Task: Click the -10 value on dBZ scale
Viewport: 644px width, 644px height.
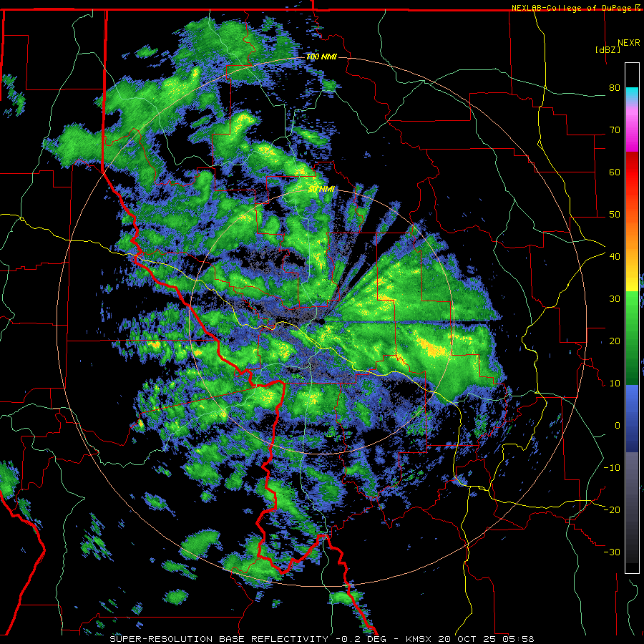Action: (x=612, y=467)
